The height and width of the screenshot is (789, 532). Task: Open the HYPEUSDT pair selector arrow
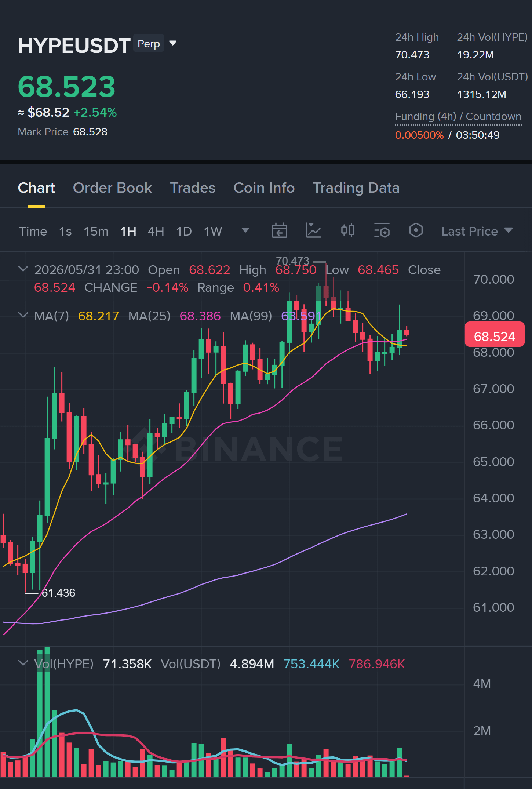pos(173,43)
